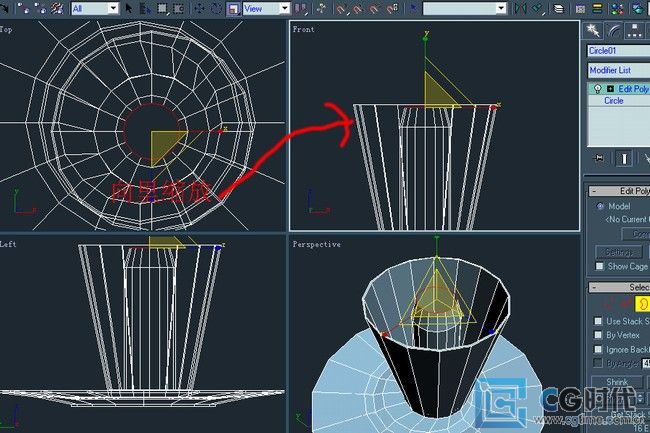Enable the By Vertex checkbox
This screenshot has width=650, height=433.
coord(598,335)
